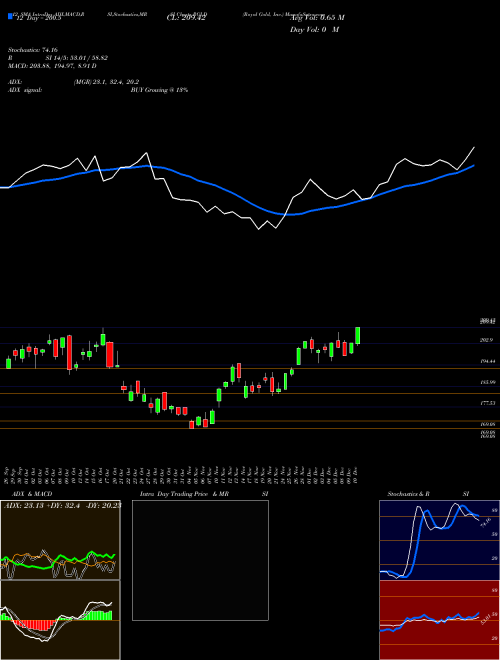Click the 185.99 price axis label
500x660 pixels.
coord(487,382)
